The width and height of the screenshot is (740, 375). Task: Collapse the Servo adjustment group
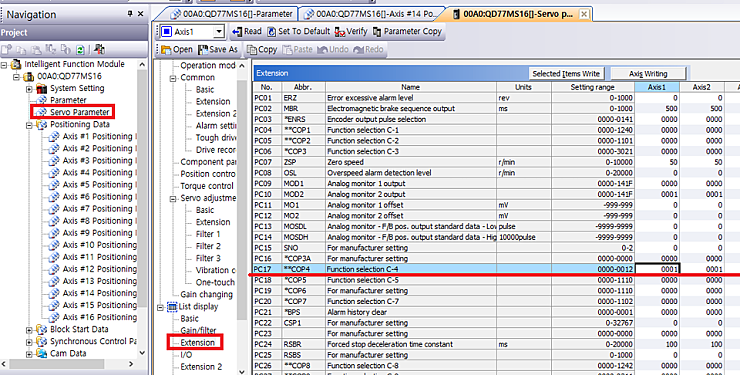click(x=173, y=199)
